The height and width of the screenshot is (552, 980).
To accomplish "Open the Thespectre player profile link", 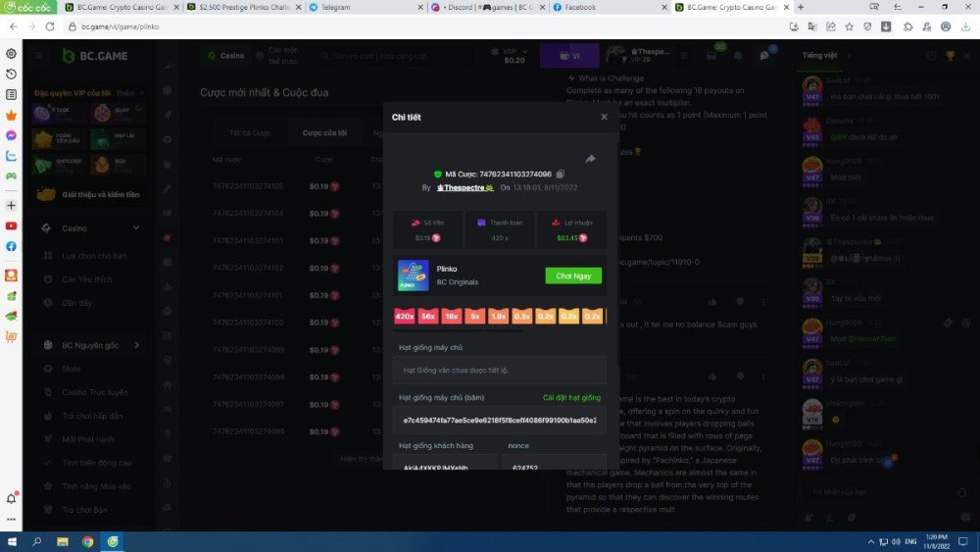I will [465, 186].
